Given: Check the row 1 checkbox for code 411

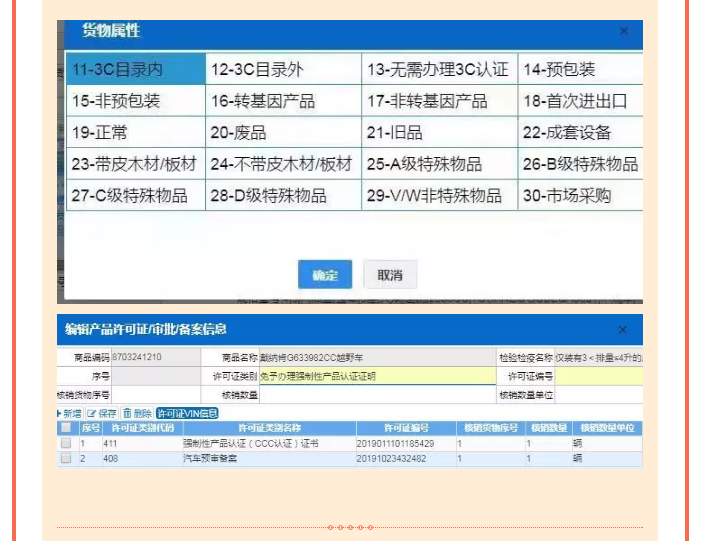Looking at the screenshot, I should click(66, 443).
